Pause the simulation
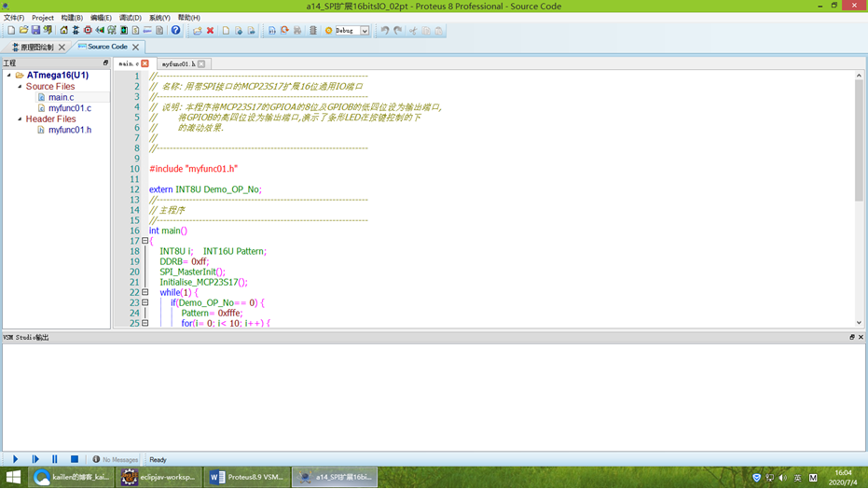This screenshot has width=868, height=489. pyautogui.click(x=54, y=459)
